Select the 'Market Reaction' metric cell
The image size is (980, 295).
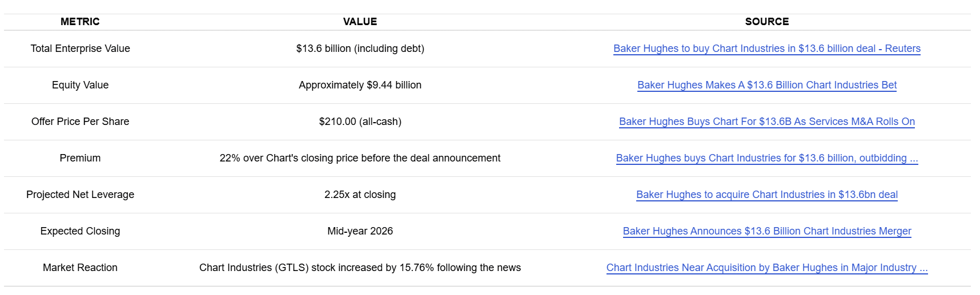pyautogui.click(x=80, y=268)
